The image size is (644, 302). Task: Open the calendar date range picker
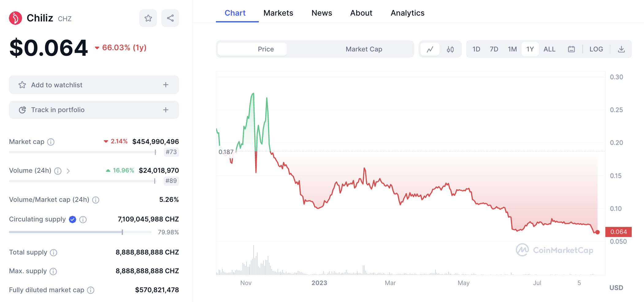pyautogui.click(x=571, y=49)
